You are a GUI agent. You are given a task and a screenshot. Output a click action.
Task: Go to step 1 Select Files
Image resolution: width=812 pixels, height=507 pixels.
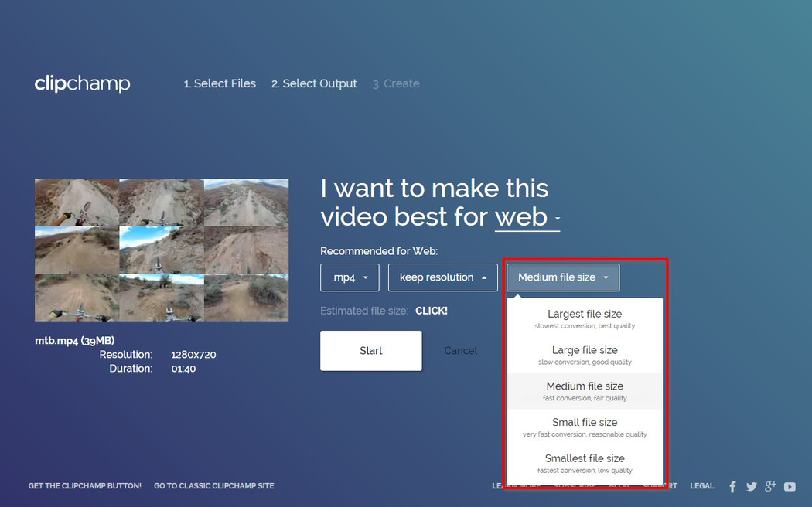click(220, 83)
